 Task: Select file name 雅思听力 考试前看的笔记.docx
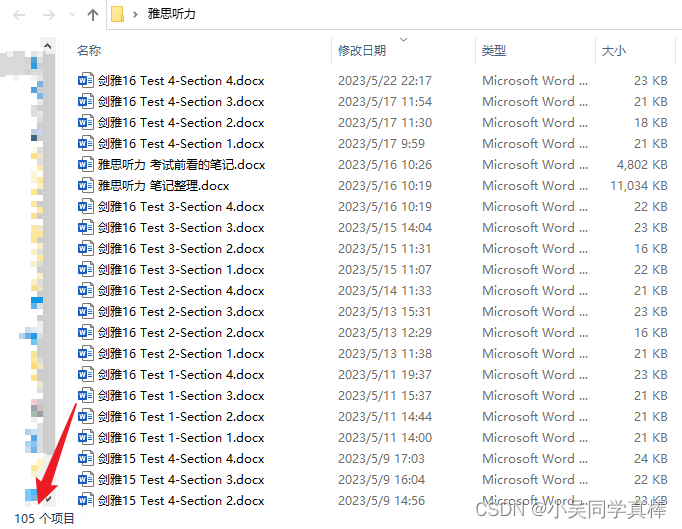pos(181,164)
